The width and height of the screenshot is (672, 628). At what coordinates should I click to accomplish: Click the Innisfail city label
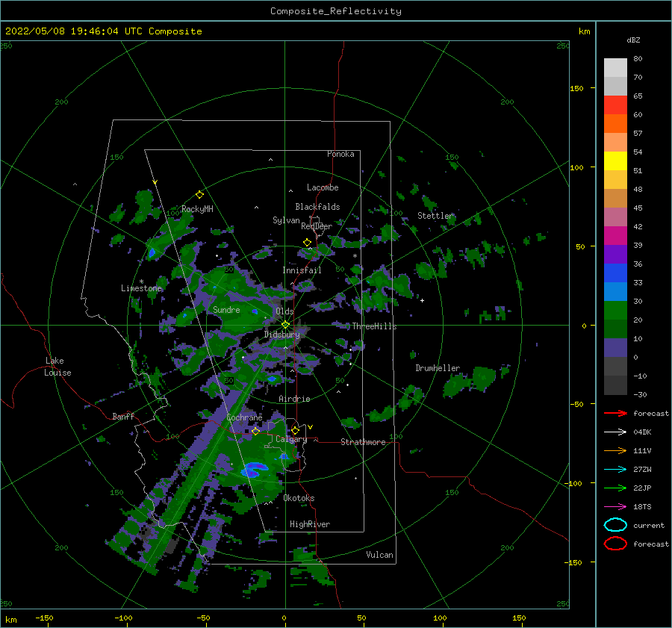tap(302, 270)
